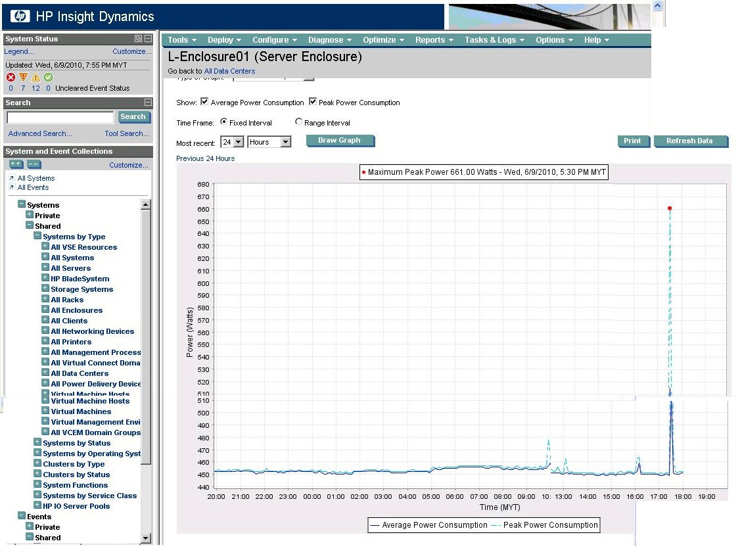Click the 12 minor events count
Viewport: 740px width, 560px height.
tap(36, 88)
